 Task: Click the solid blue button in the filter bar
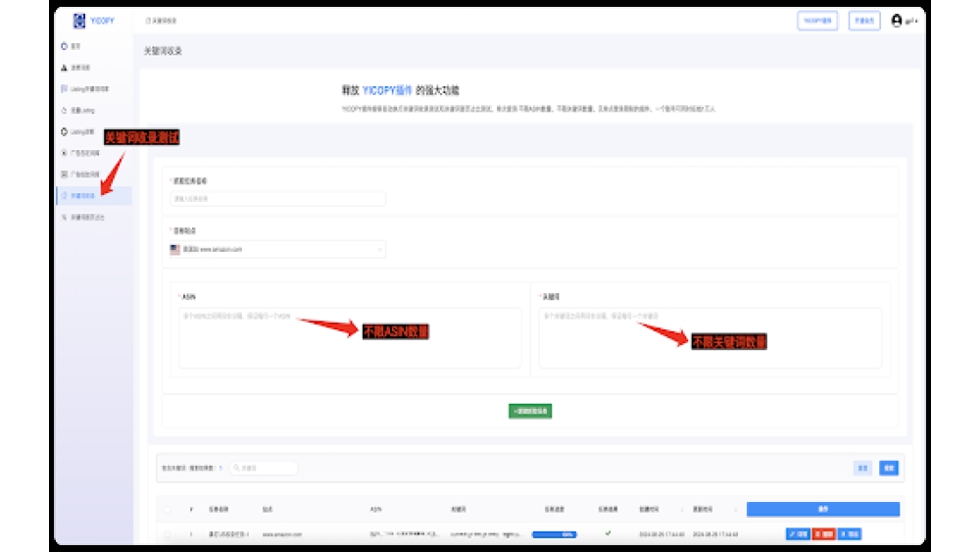pos(889,468)
